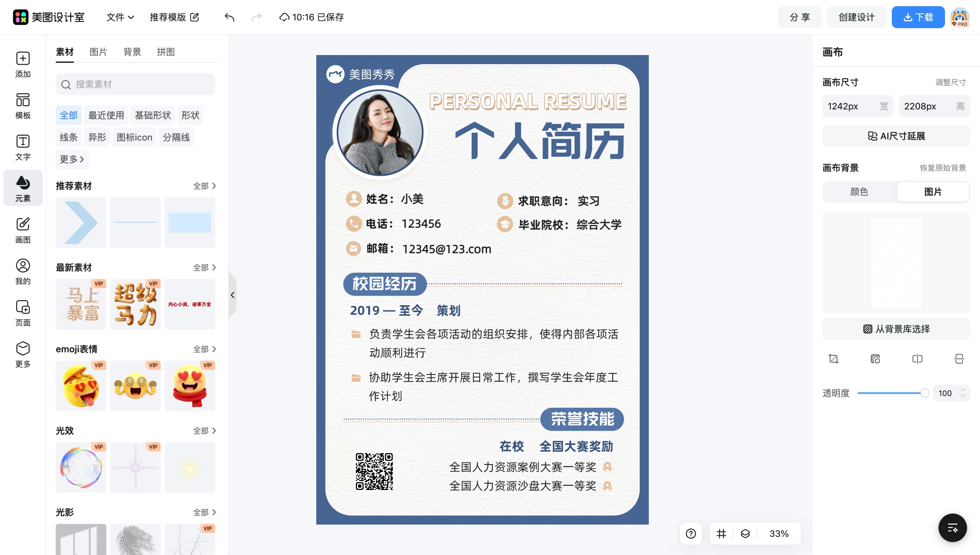Expand 全部 for 最新素材 section
980x555 pixels.
[x=204, y=267]
